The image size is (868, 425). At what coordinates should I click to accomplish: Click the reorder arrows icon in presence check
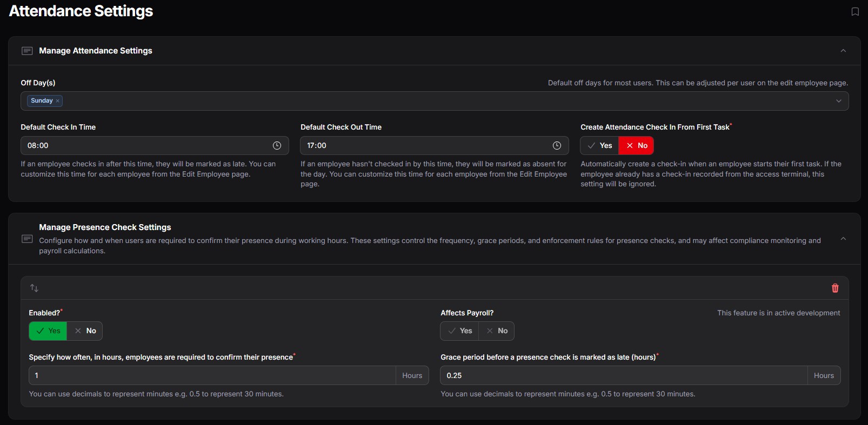35,288
